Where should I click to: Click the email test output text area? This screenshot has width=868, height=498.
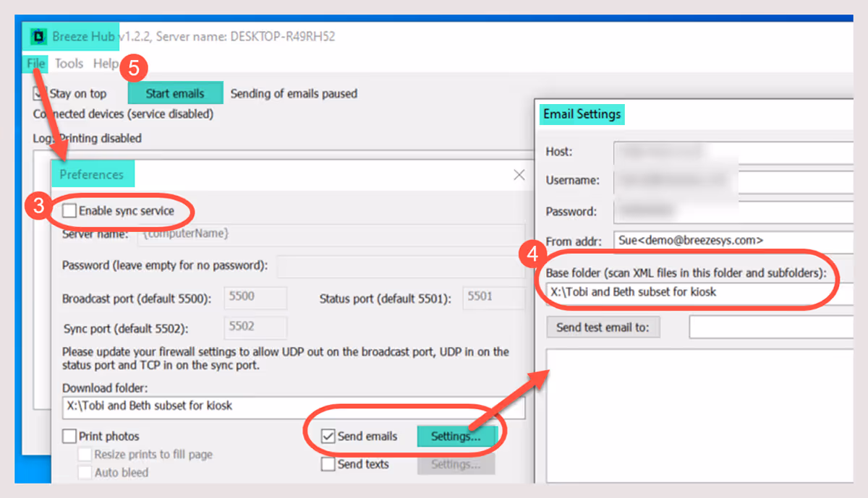pos(699,416)
